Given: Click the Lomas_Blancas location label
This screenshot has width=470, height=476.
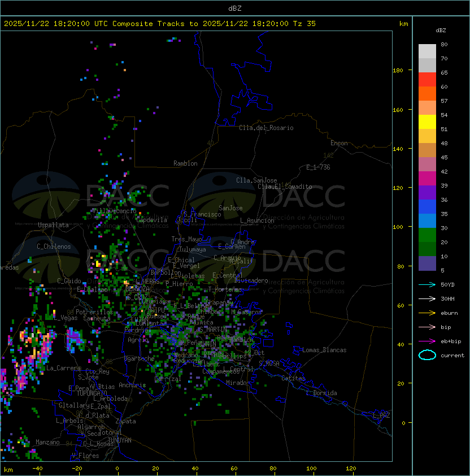Looking at the screenshot, I should click(x=324, y=350).
